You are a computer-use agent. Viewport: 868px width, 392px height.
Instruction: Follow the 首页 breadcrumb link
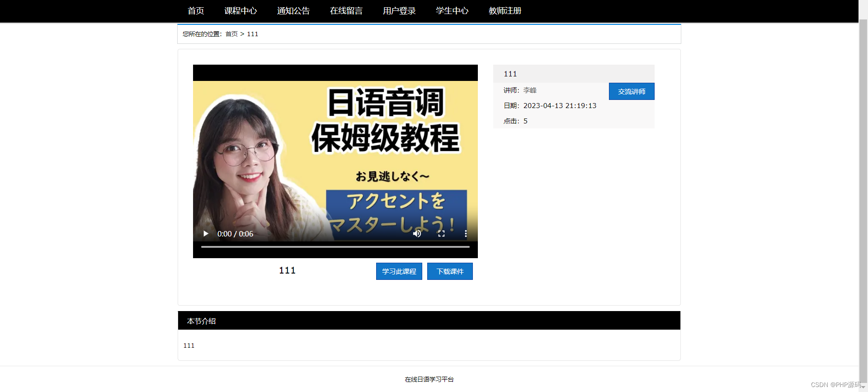[231, 34]
